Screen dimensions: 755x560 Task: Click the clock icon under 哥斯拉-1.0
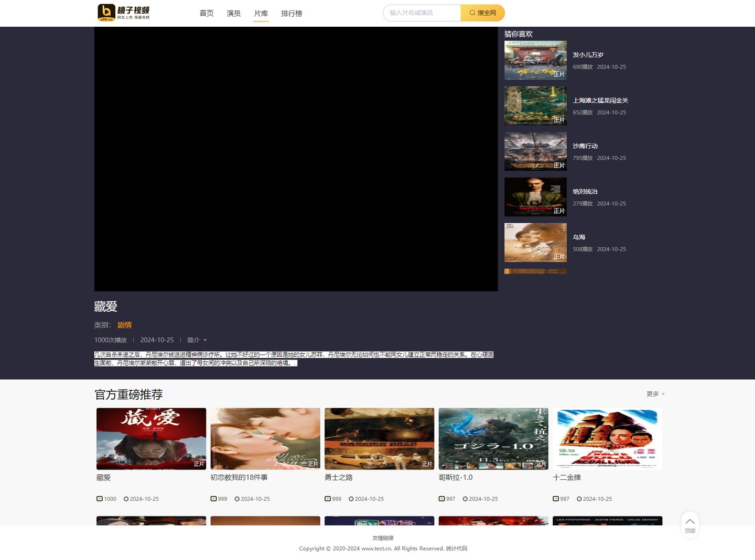point(465,499)
